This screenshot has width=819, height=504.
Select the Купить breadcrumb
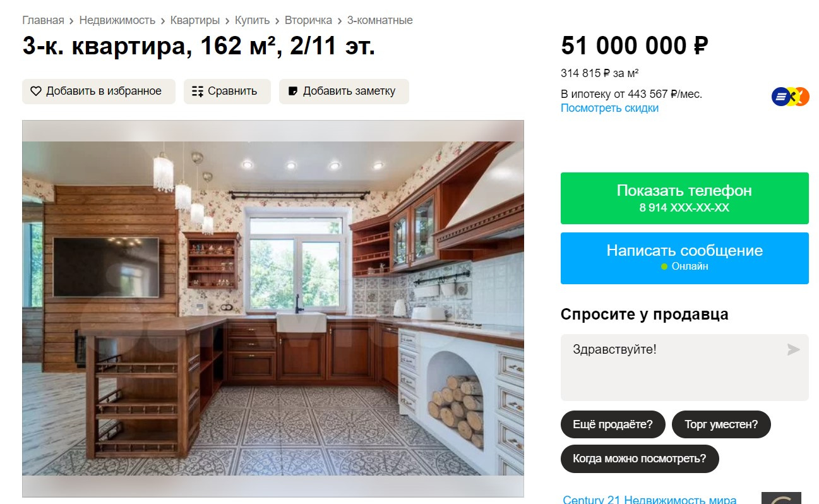point(252,20)
